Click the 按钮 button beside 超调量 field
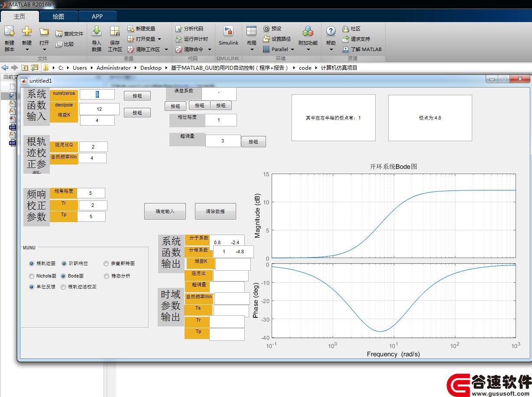This screenshot has height=397, width=532. 253,142
